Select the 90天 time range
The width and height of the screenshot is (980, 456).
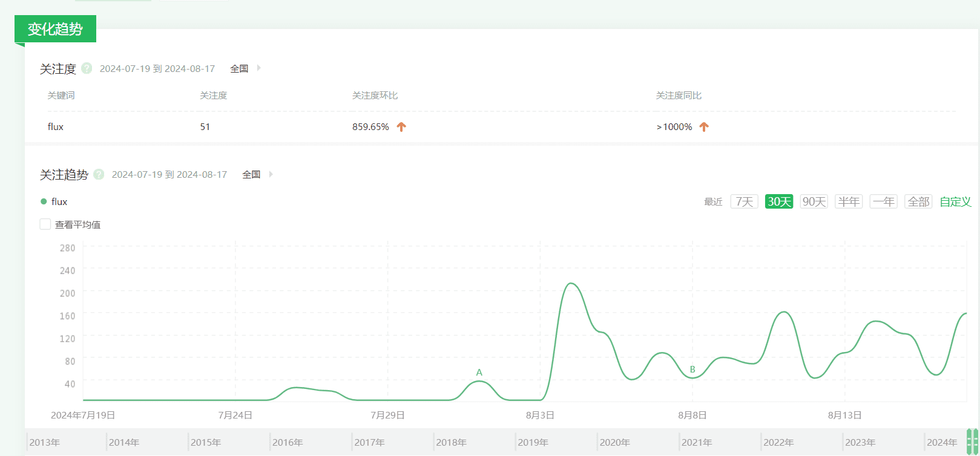point(814,201)
